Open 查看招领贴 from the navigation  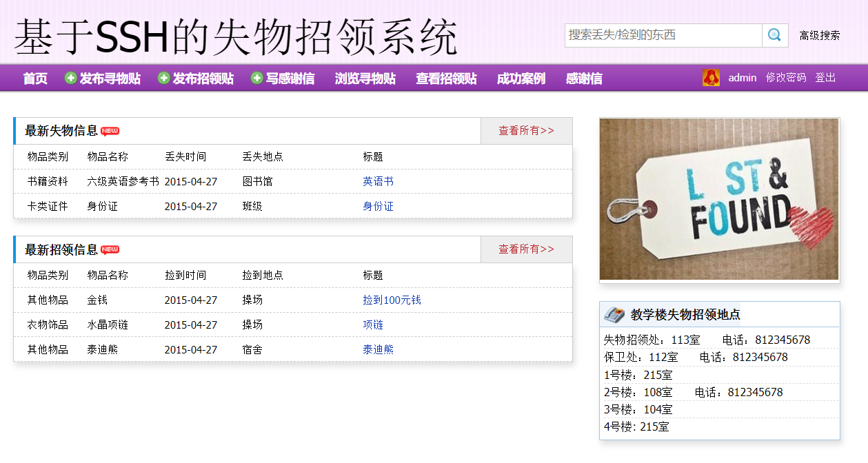[445, 78]
